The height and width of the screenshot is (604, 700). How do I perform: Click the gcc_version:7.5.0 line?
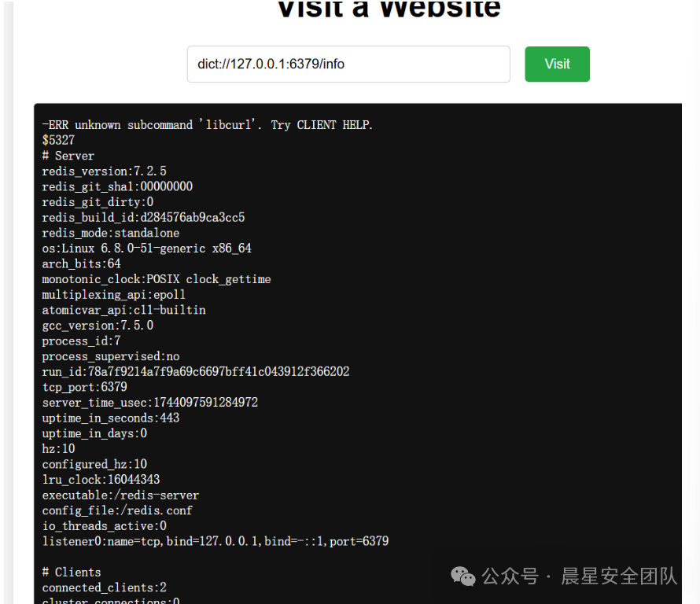click(x=98, y=326)
